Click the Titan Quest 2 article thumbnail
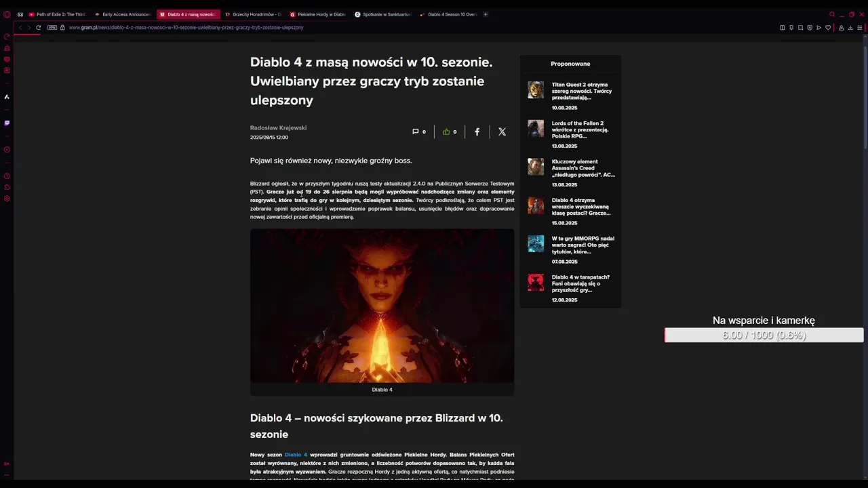Viewport: 868px width, 488px height. click(x=536, y=90)
